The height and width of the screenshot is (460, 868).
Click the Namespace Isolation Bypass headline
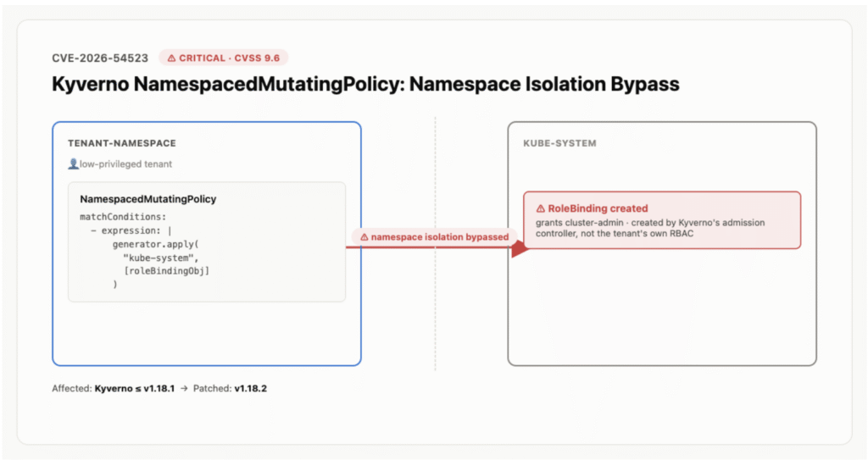click(x=365, y=84)
